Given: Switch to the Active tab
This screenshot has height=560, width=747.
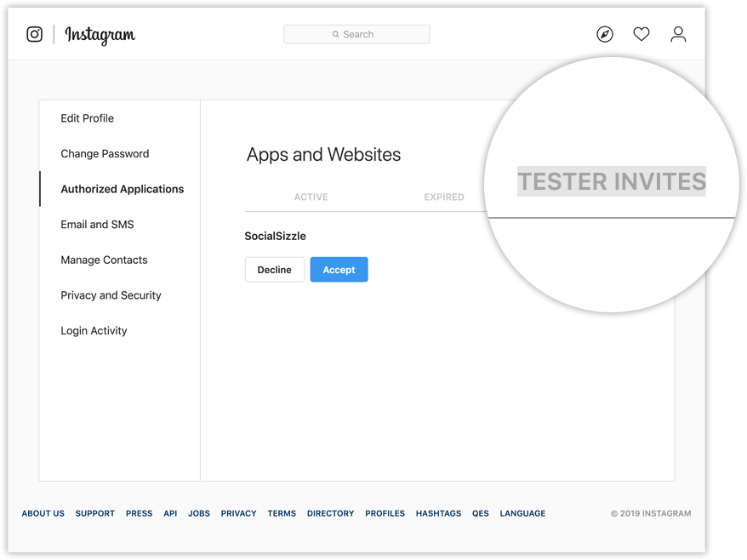Looking at the screenshot, I should tap(311, 197).
